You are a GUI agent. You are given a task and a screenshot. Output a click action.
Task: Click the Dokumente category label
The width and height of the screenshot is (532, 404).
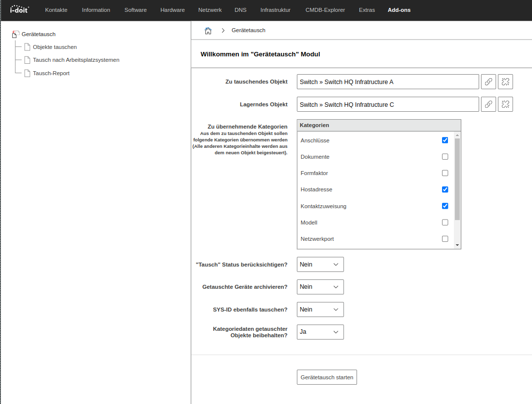coord(315,157)
